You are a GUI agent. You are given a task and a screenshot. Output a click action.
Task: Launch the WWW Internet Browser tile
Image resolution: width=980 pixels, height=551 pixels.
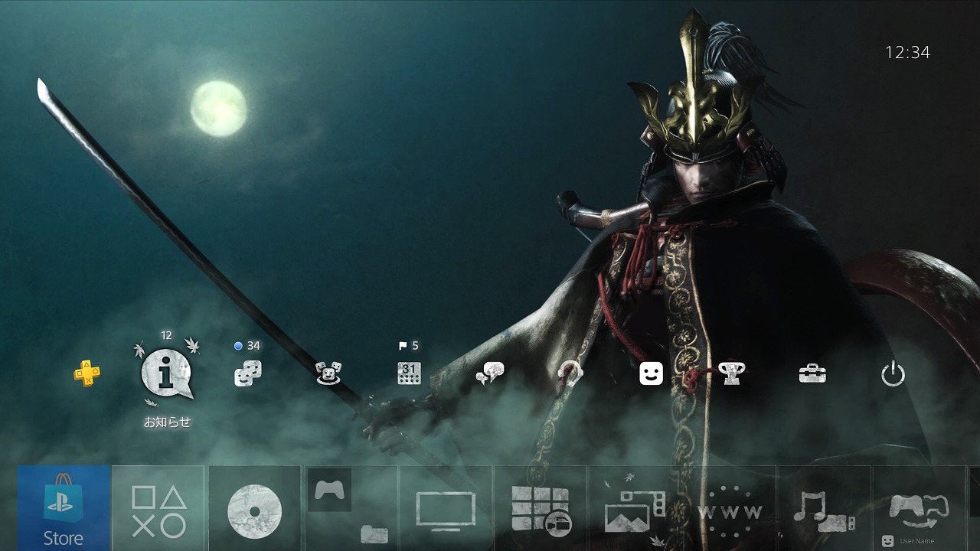click(730, 510)
